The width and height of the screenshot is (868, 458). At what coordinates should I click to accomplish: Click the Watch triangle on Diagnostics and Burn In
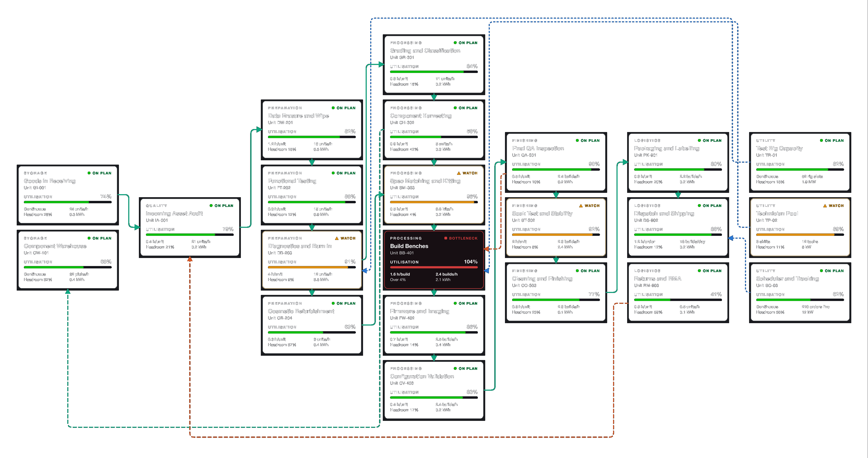click(x=337, y=238)
